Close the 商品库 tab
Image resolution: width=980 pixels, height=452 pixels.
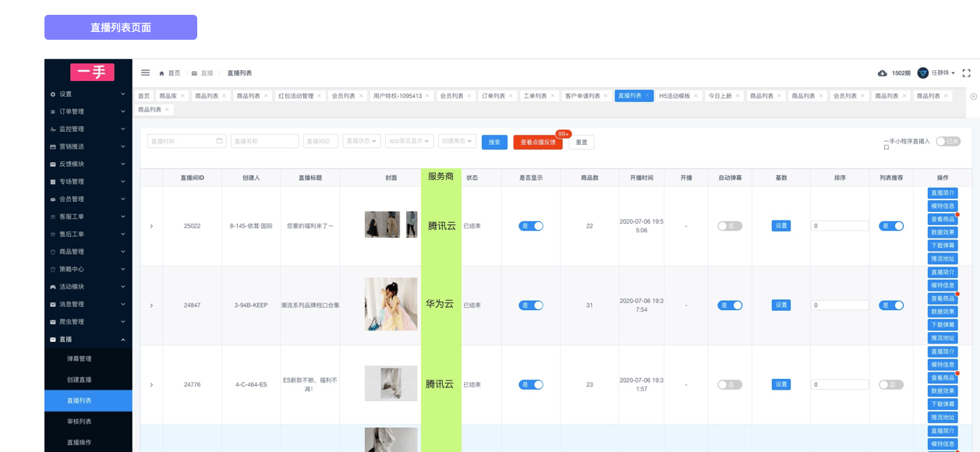click(x=182, y=96)
